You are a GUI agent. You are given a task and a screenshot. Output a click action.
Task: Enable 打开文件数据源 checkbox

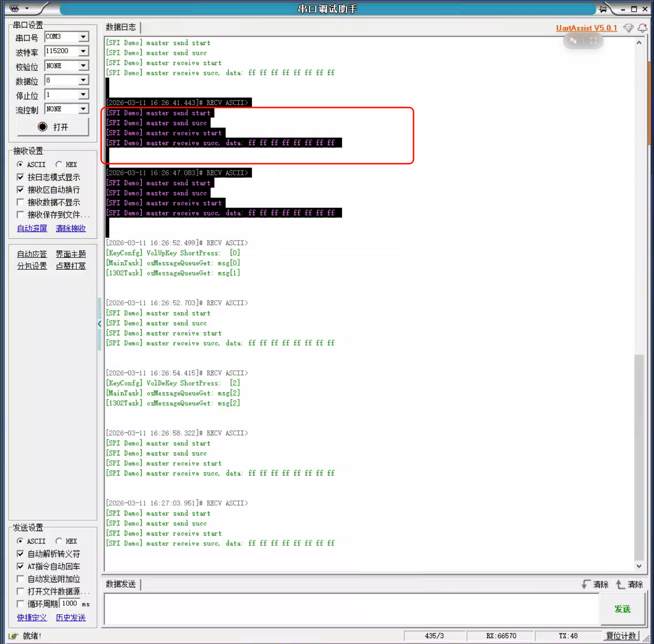(20, 591)
